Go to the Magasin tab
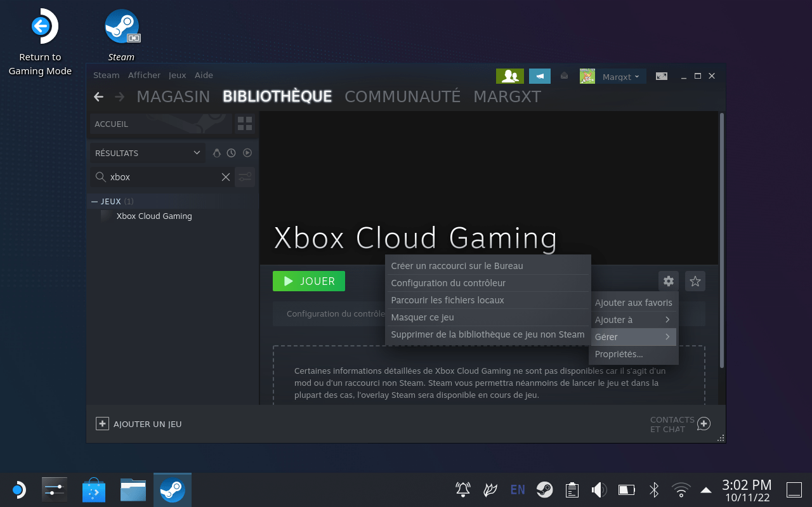 pos(173,96)
